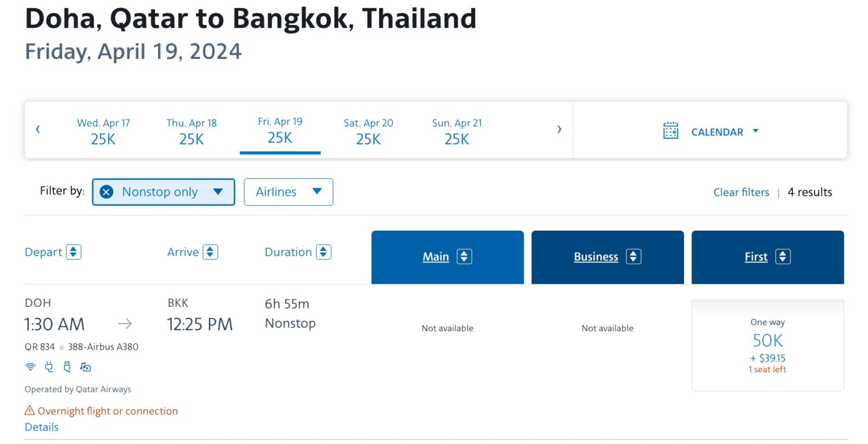Open the flight Details link
Viewport: 868px width, 444px height.
pyautogui.click(x=41, y=427)
